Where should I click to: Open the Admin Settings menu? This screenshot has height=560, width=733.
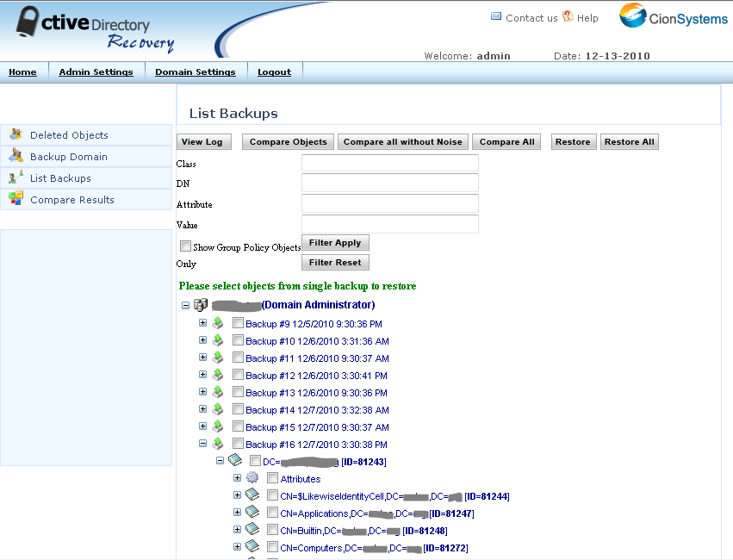tap(96, 72)
